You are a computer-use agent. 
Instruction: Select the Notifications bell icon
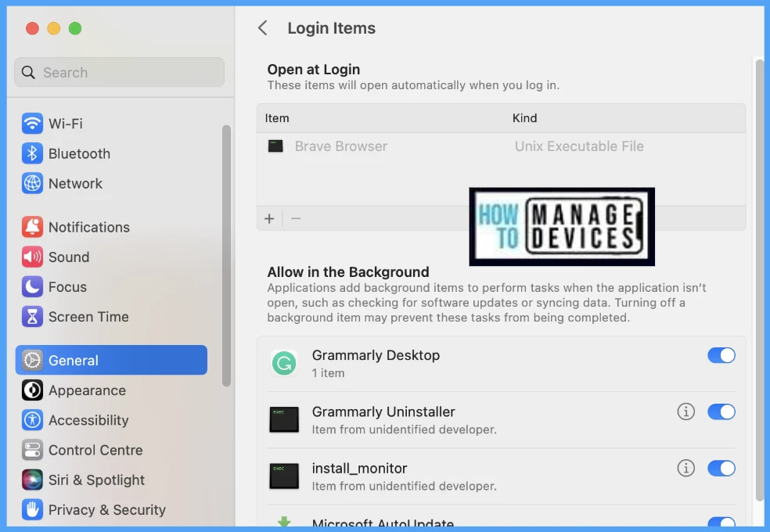[x=32, y=227]
